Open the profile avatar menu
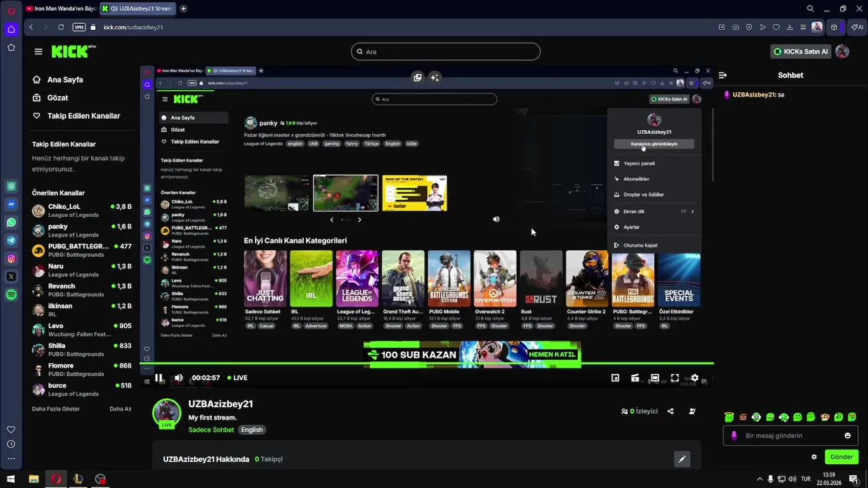 coord(842,52)
